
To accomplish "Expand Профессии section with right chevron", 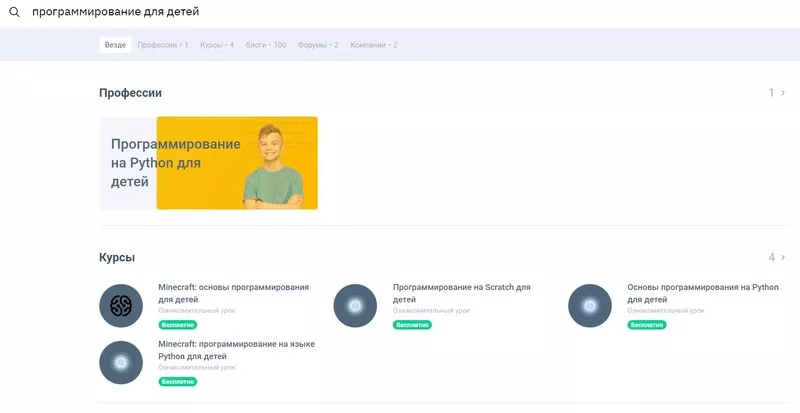I will pos(783,93).
